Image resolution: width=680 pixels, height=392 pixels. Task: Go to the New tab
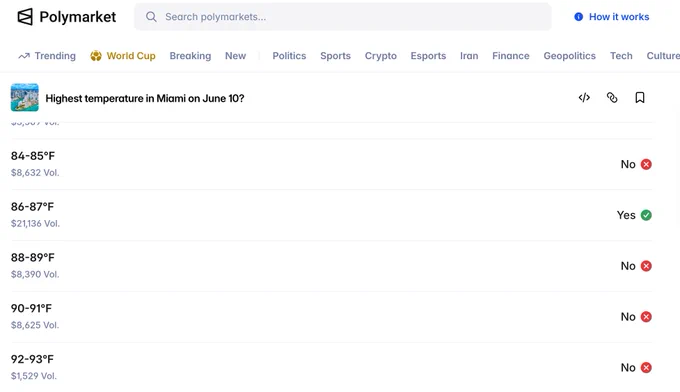pos(235,56)
